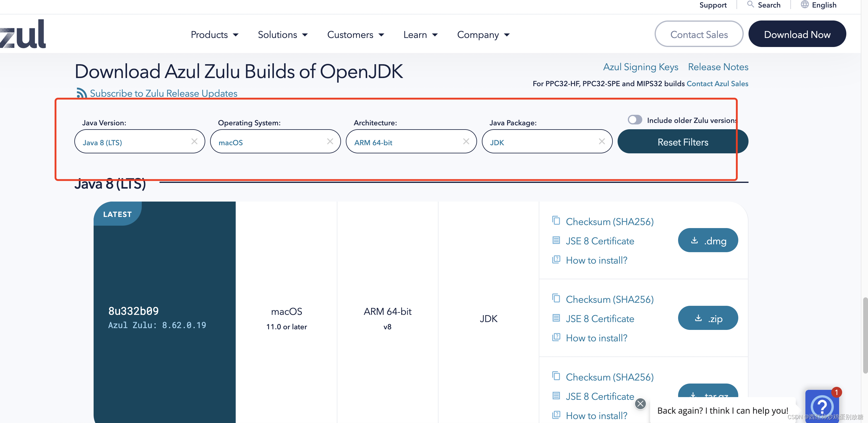Clear the macOS operating system filter

click(330, 141)
